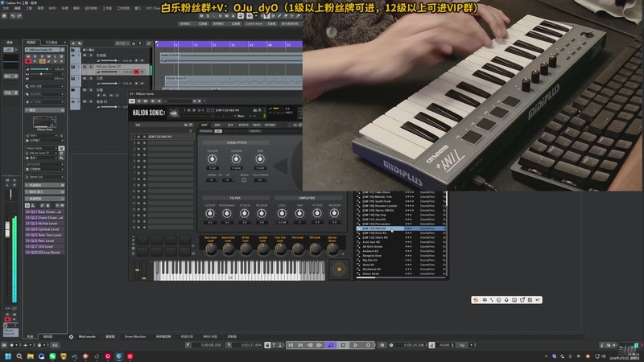This screenshot has width=644, height=362.
Task: Click a key on HALion virtual keyboard
Action: point(239,271)
